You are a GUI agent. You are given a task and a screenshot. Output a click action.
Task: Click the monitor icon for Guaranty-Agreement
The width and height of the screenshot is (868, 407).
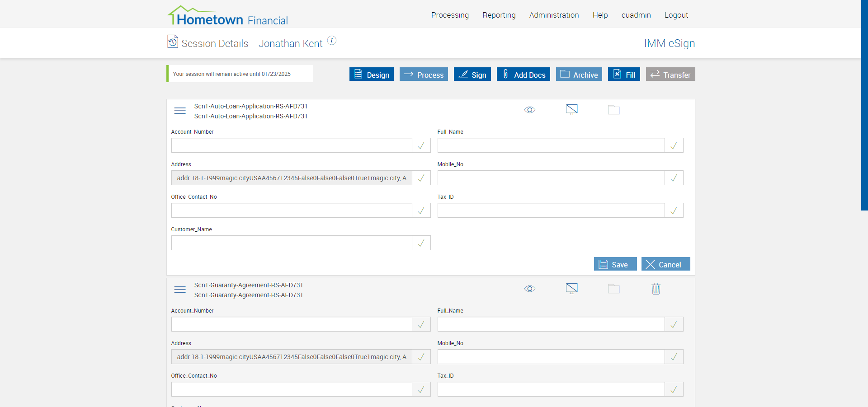[x=572, y=289]
